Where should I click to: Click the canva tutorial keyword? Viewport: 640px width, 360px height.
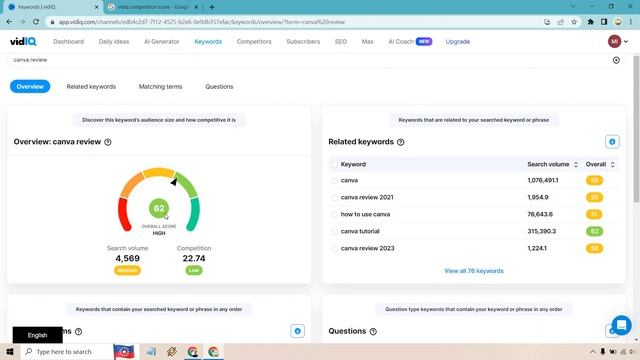pos(360,231)
